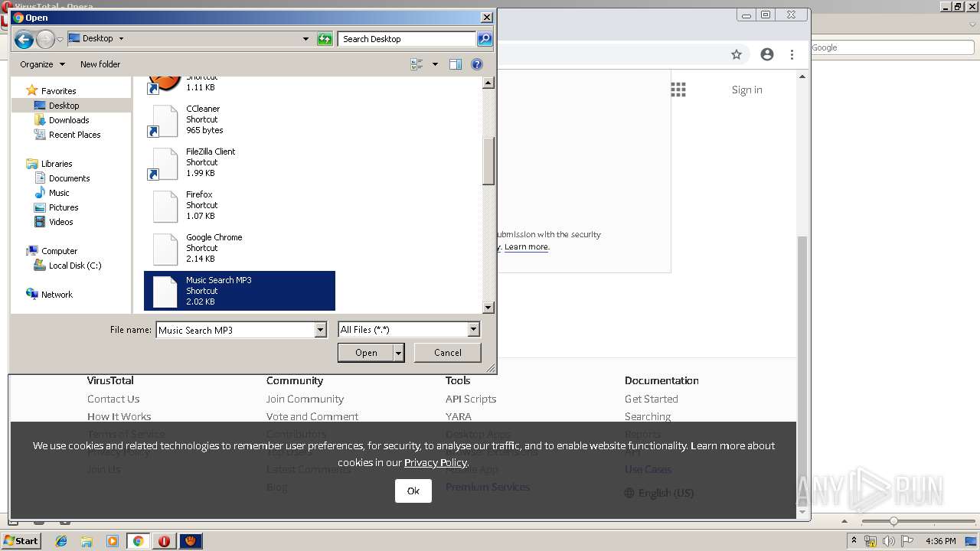Image resolution: width=980 pixels, height=551 pixels.
Task: Click the search magnifier icon
Action: [x=484, y=39]
